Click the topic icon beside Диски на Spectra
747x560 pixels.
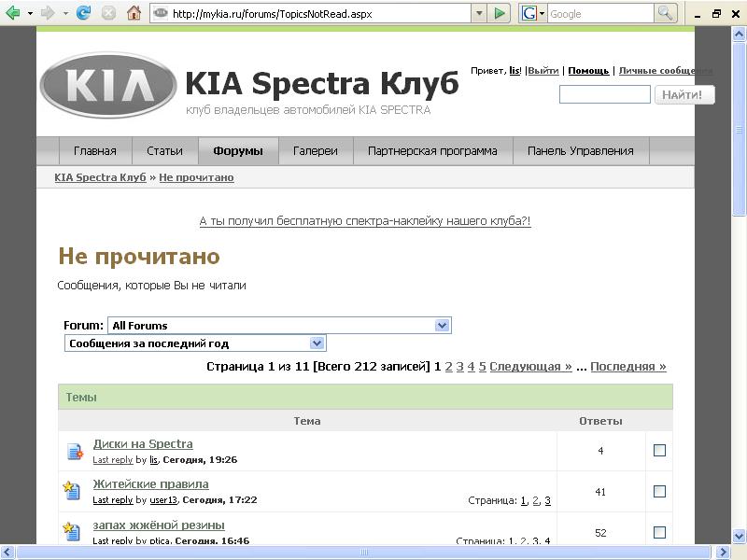click(75, 452)
